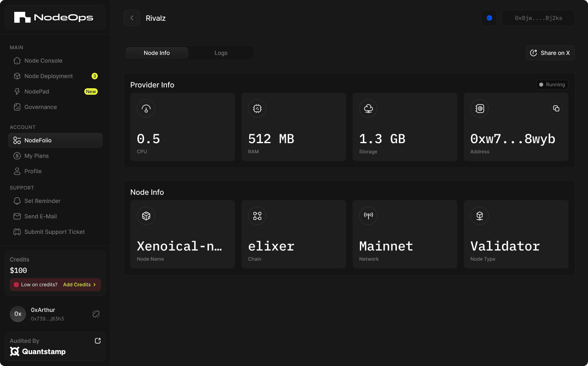Open the Audited By external link
The width and height of the screenshot is (588, 366).
pyautogui.click(x=98, y=341)
